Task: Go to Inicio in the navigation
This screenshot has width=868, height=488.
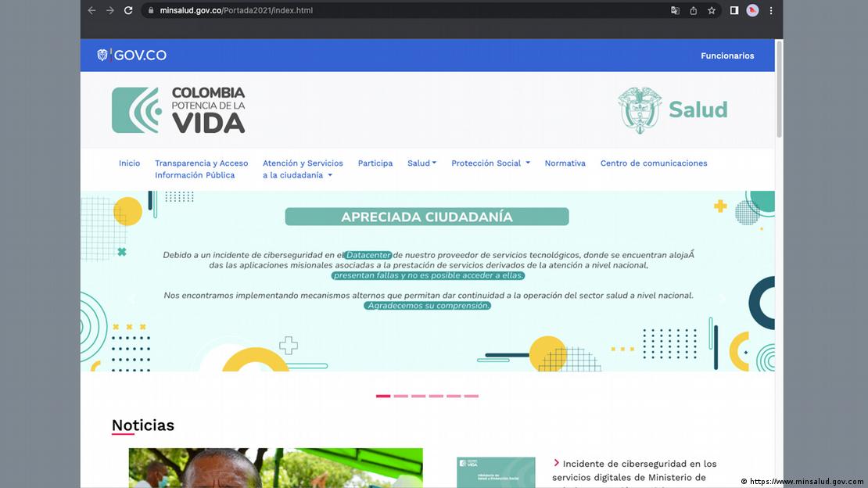Action: tap(130, 163)
